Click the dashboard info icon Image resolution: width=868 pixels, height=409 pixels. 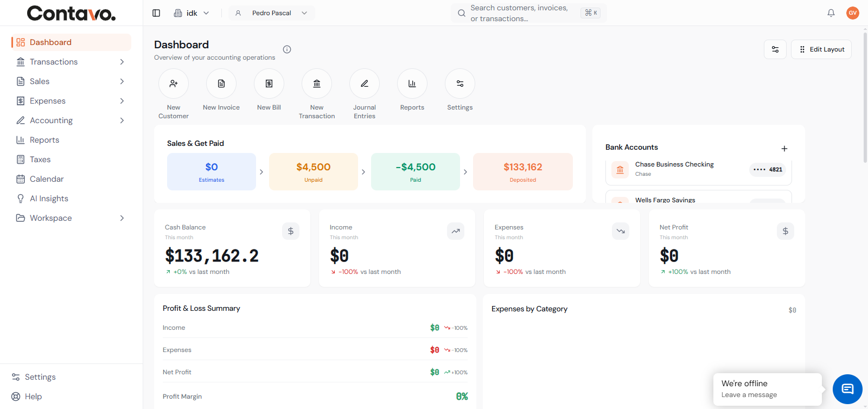(x=287, y=49)
